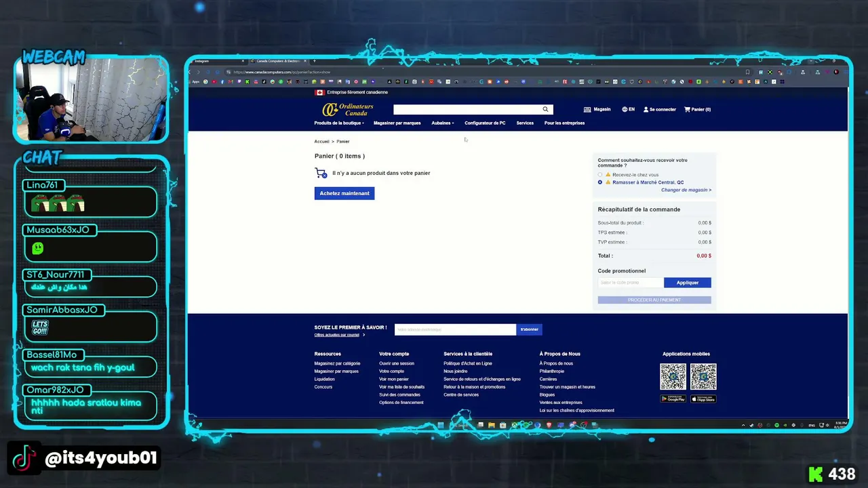
Task: Open Liquidation footer link
Action: [x=324, y=379]
